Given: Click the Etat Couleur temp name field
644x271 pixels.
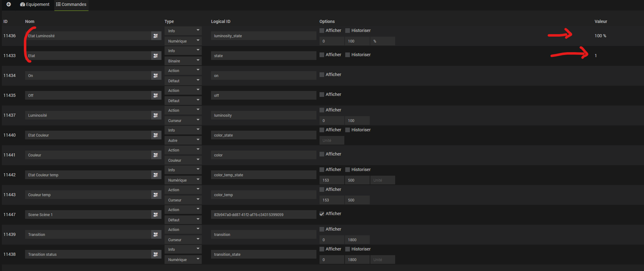Looking at the screenshot, I should click(88, 175).
